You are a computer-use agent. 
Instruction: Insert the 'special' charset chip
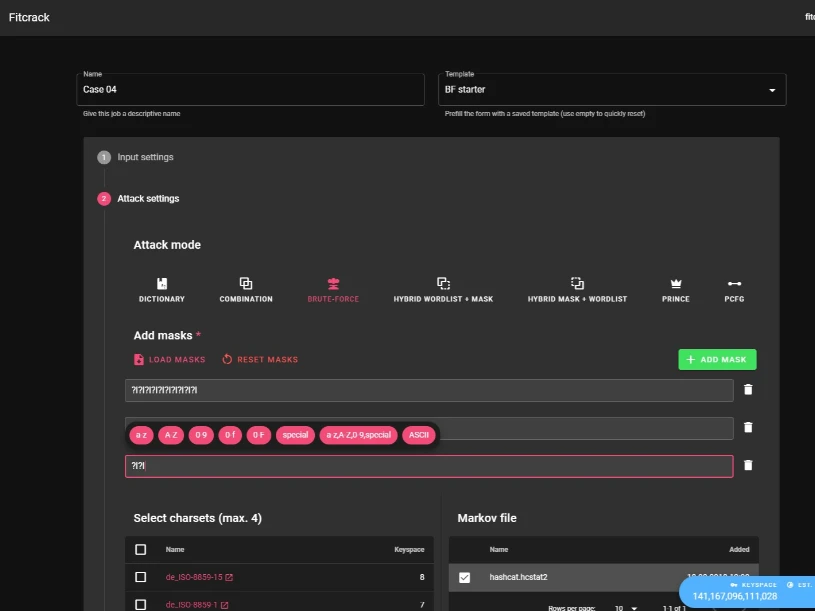[x=295, y=435]
